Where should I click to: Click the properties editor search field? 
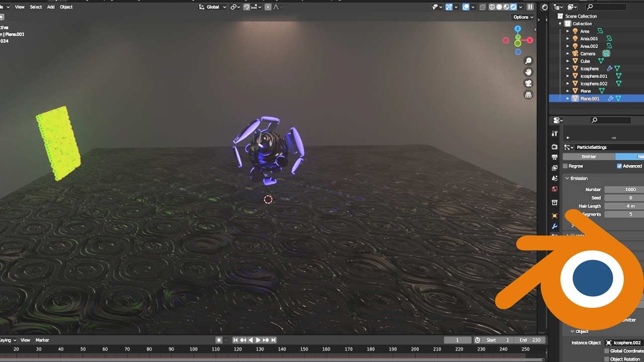(611, 121)
